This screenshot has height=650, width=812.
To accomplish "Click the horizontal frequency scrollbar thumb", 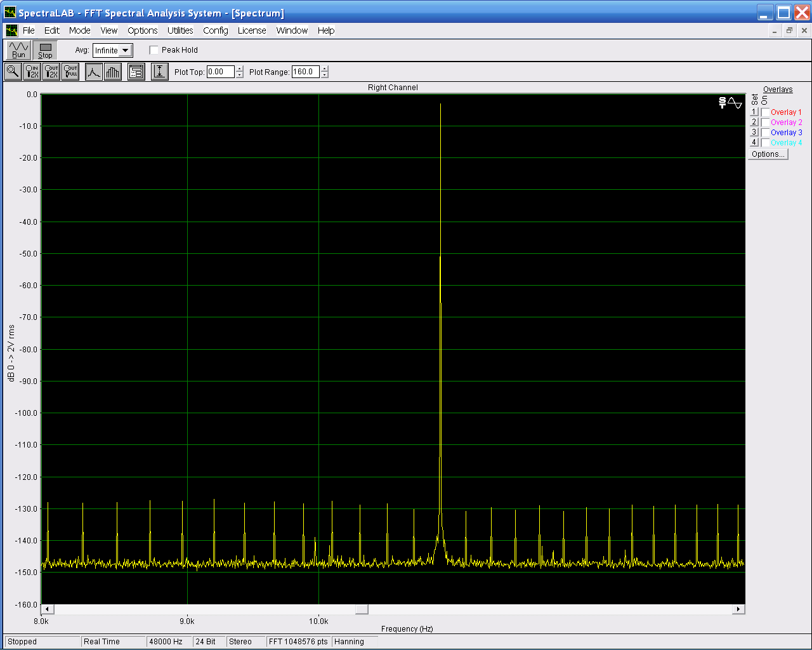I will (x=361, y=609).
